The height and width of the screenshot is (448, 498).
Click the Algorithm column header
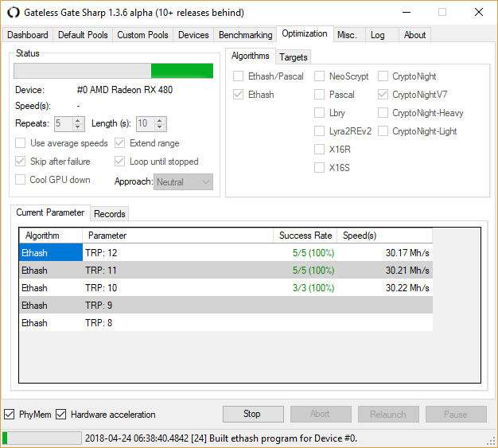pyautogui.click(x=51, y=236)
